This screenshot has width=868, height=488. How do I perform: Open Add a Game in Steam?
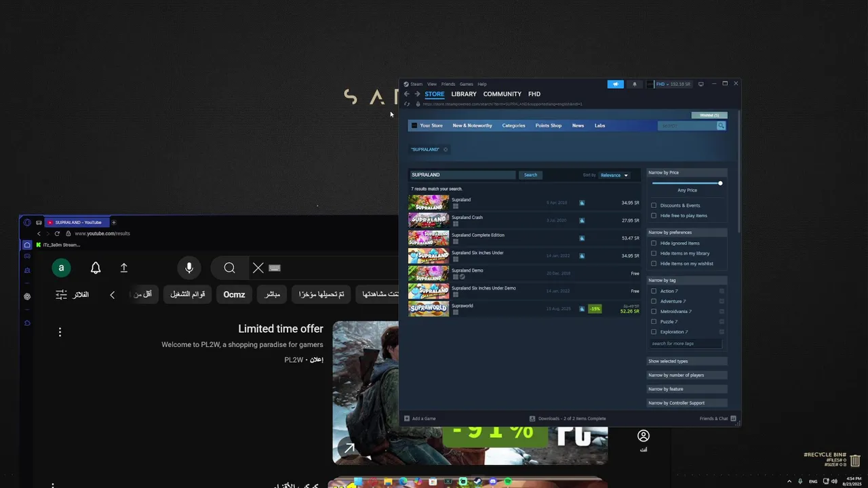click(420, 418)
